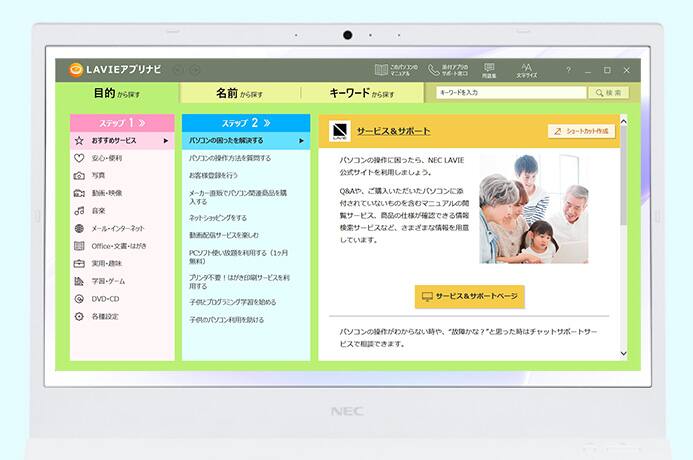
Task: Select パソコンの操作方法を質問する entry
Action: (x=230, y=158)
